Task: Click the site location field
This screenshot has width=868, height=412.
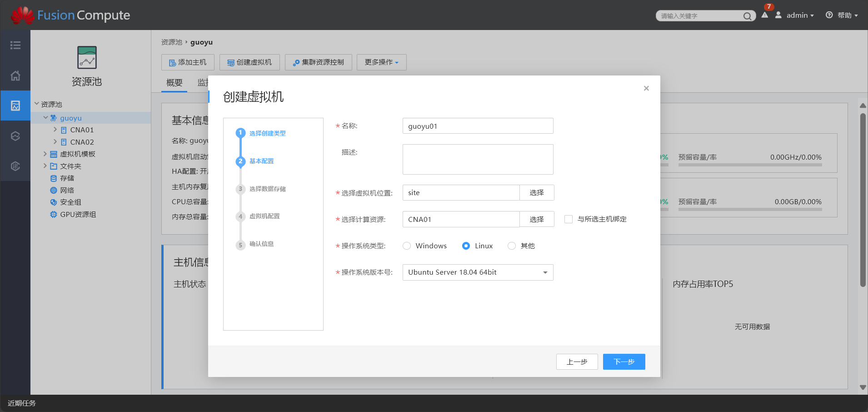Action: pyautogui.click(x=461, y=193)
